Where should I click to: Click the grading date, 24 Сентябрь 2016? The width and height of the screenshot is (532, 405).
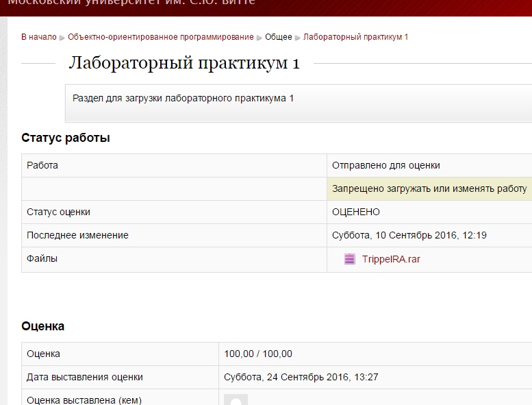301,377
